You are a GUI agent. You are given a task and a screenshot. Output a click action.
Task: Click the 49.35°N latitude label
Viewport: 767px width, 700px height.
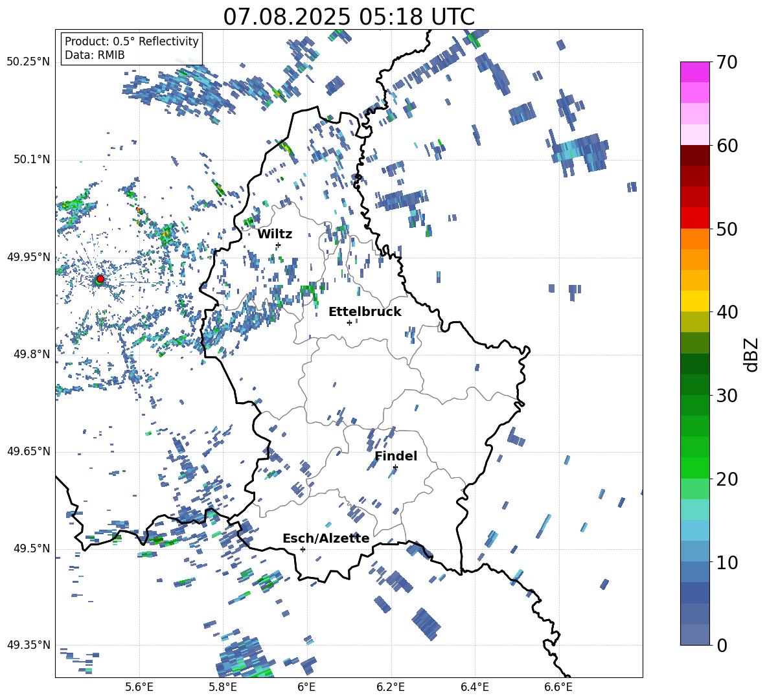[29, 645]
